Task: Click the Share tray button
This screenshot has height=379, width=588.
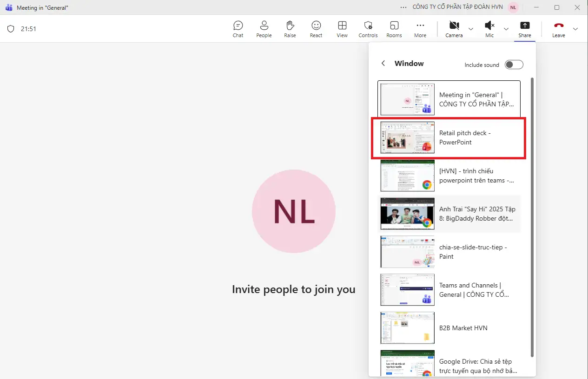Action: point(525,29)
